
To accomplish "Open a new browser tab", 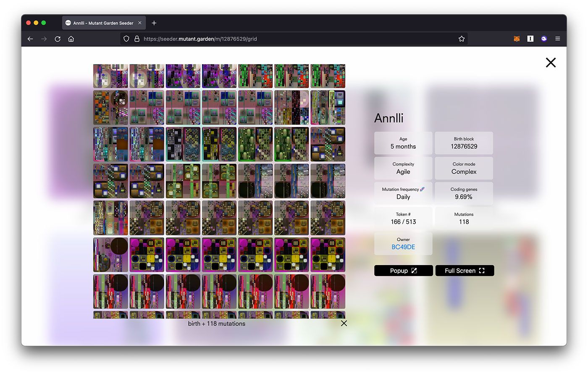I will pyautogui.click(x=154, y=23).
